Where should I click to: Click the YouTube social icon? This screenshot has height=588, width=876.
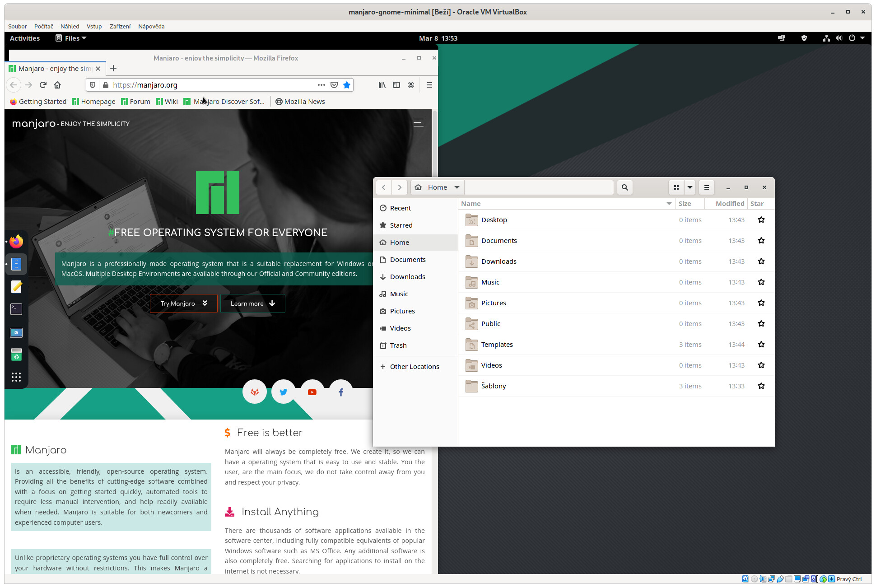pos(312,392)
